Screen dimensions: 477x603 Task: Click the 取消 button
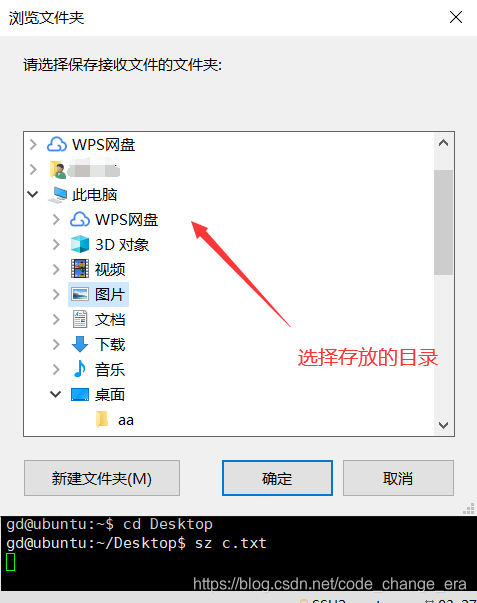[398, 478]
